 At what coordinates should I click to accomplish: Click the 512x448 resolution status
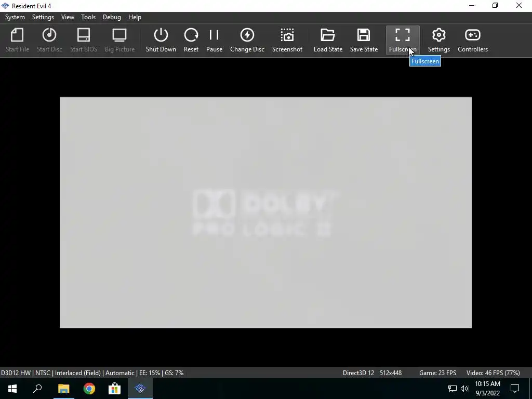391,373
